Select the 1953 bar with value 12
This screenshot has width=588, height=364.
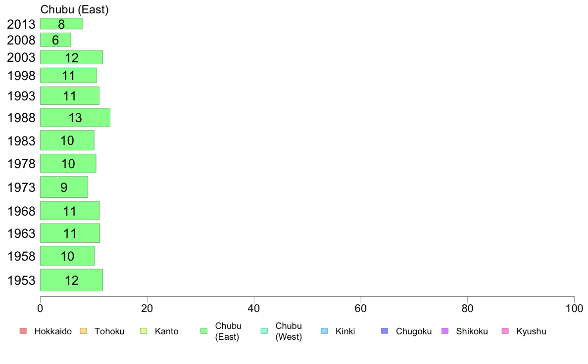coord(71,280)
